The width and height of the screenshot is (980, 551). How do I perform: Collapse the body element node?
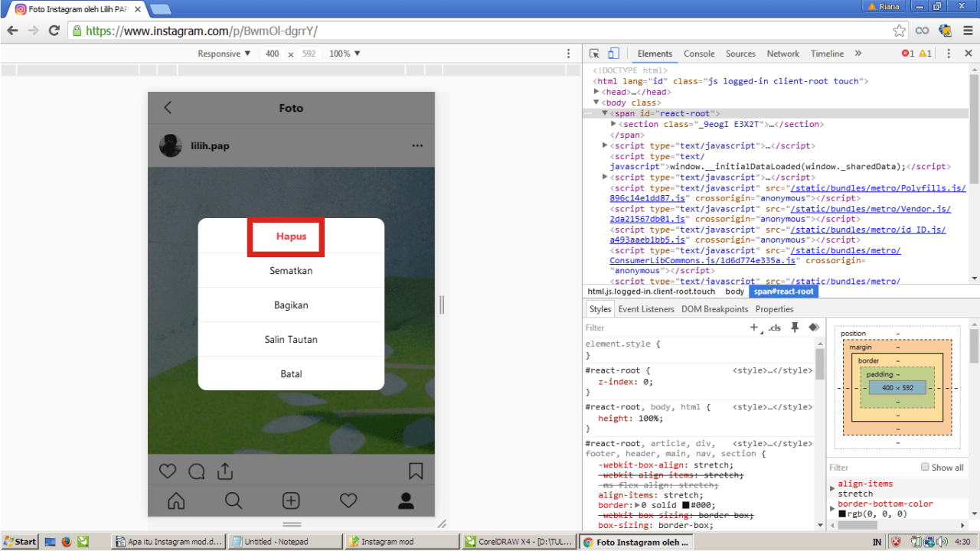tap(596, 103)
